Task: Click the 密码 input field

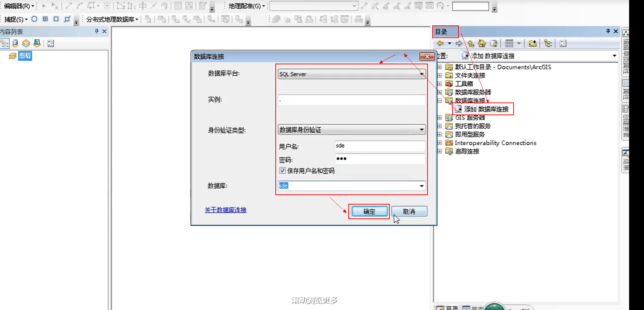Action: [380, 159]
